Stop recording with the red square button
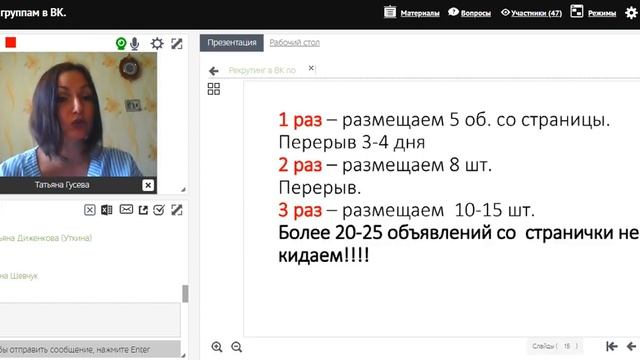This screenshot has width=640, height=360. coord(11,42)
